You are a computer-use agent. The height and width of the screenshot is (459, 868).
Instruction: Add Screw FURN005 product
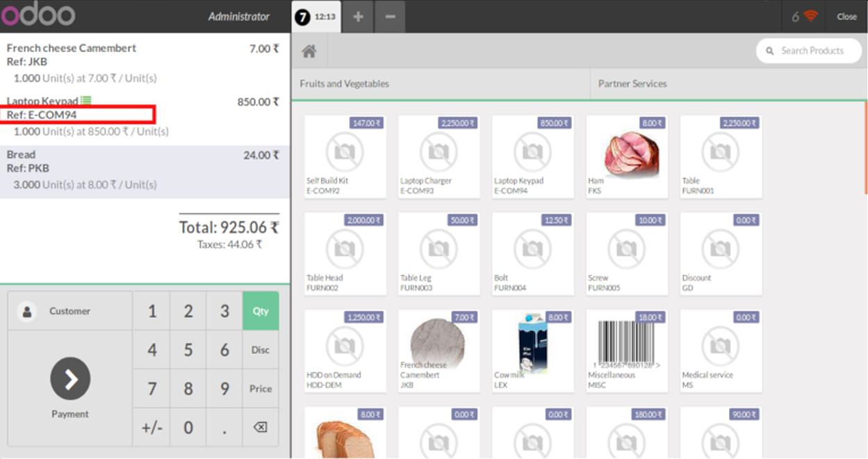click(627, 254)
